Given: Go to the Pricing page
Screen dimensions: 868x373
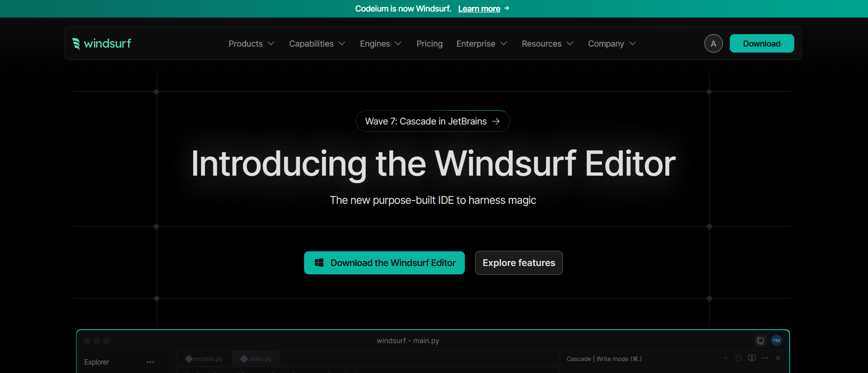Looking at the screenshot, I should (x=429, y=43).
